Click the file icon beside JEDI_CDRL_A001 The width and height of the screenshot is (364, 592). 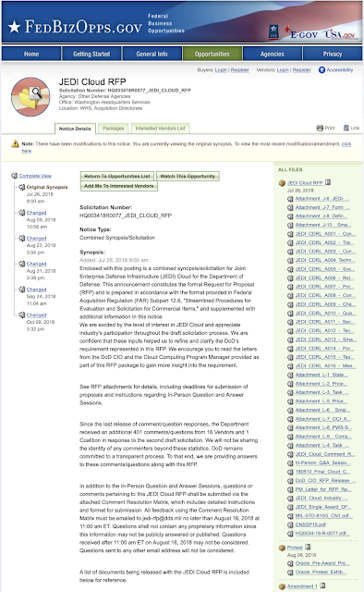[290, 234]
